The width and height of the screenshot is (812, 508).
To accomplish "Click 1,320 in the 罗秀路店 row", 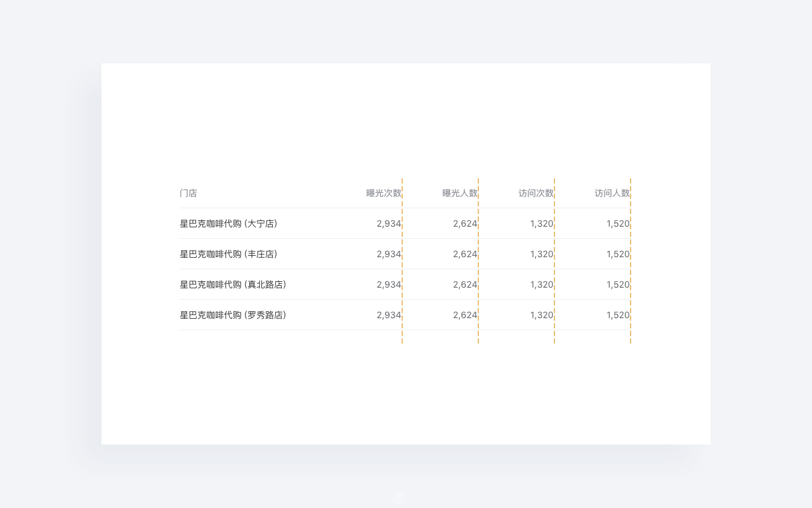I will 542,315.
